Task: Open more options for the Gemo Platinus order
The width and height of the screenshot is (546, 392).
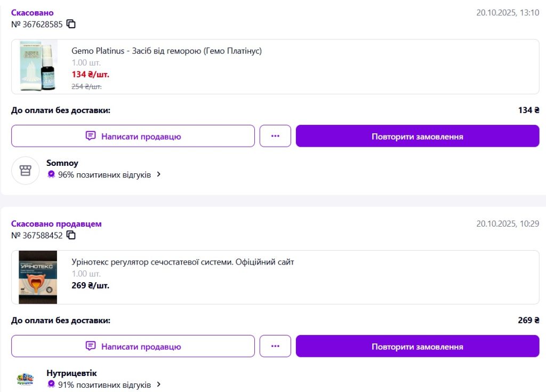Action: (275, 136)
